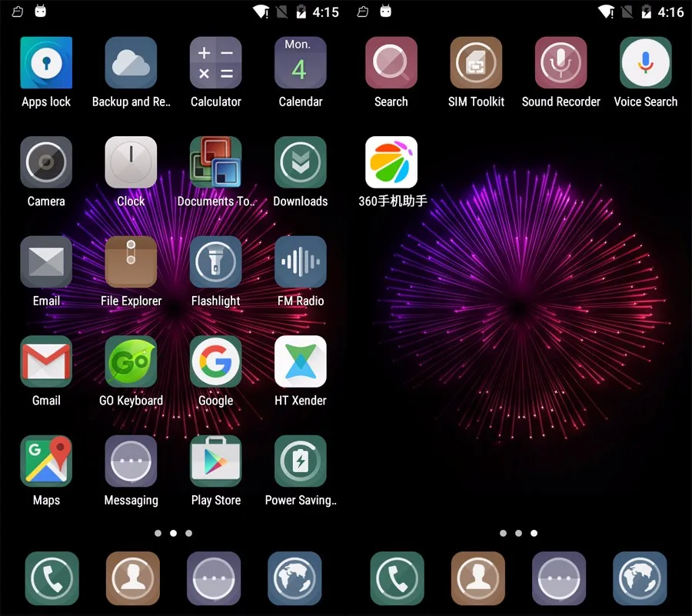692x616 pixels.
Task: Open the Browser dock icon on left screen
Action: pos(294,578)
